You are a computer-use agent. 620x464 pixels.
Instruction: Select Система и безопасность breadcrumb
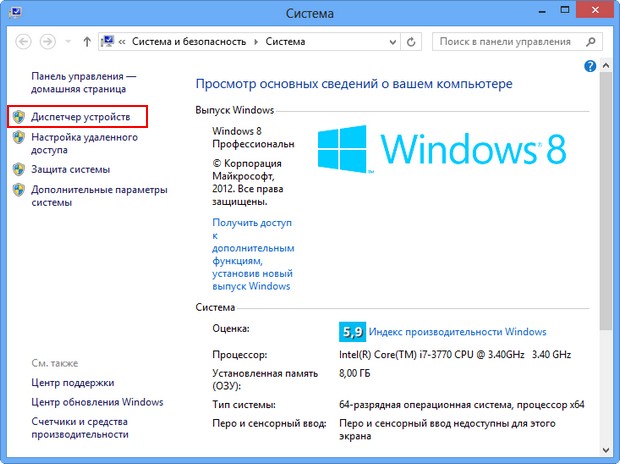click(188, 42)
